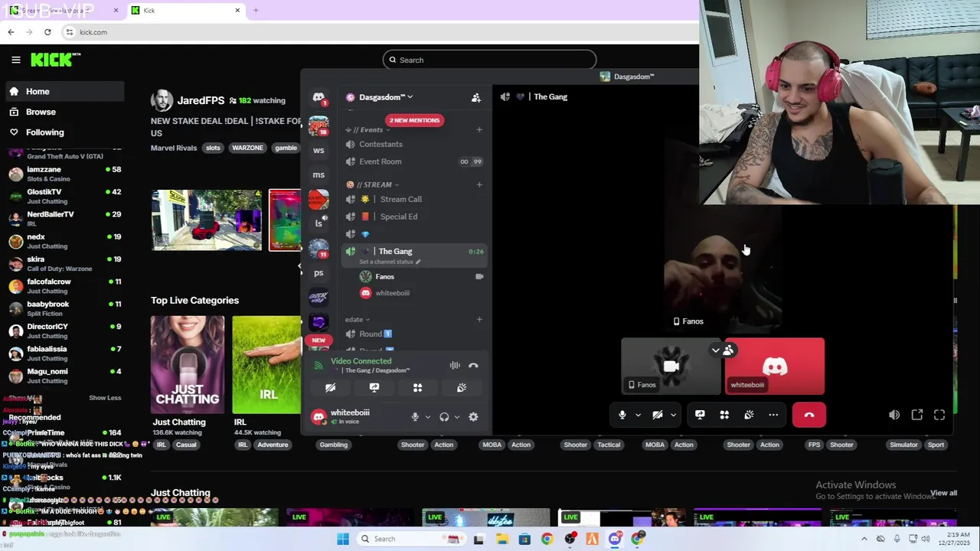Image resolution: width=980 pixels, height=551 pixels.
Task: Open the Kick hamburger menu
Action: (x=15, y=60)
